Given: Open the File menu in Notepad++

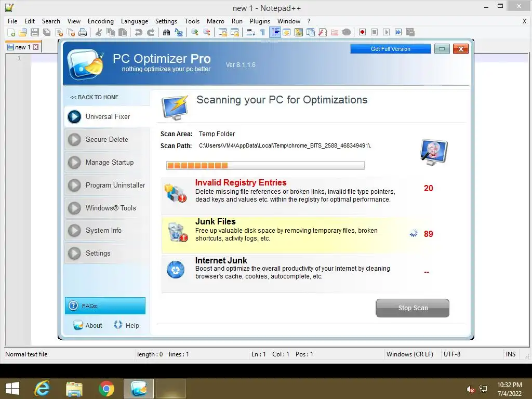Looking at the screenshot, I should [12, 21].
